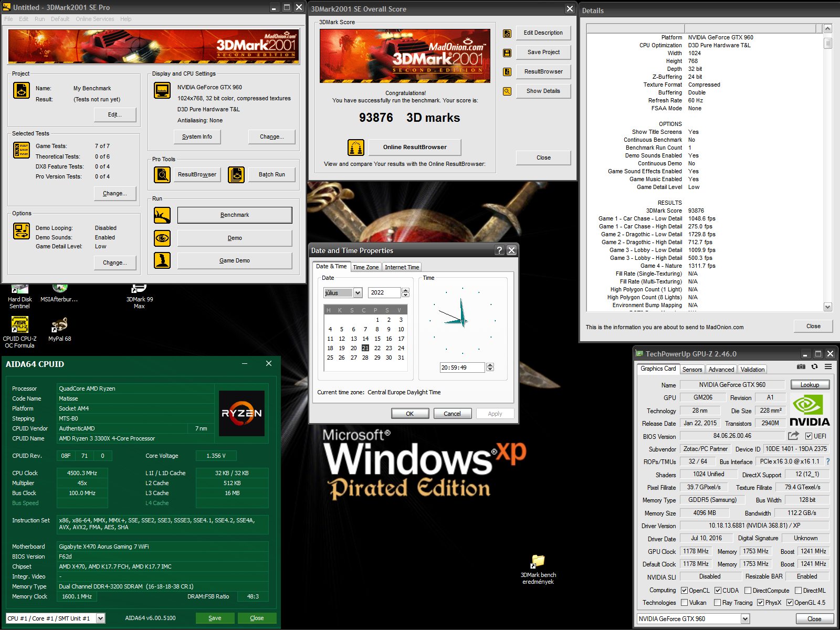840x630 pixels.
Task: Click the Selected Tests checklist icon
Action: coord(22,150)
